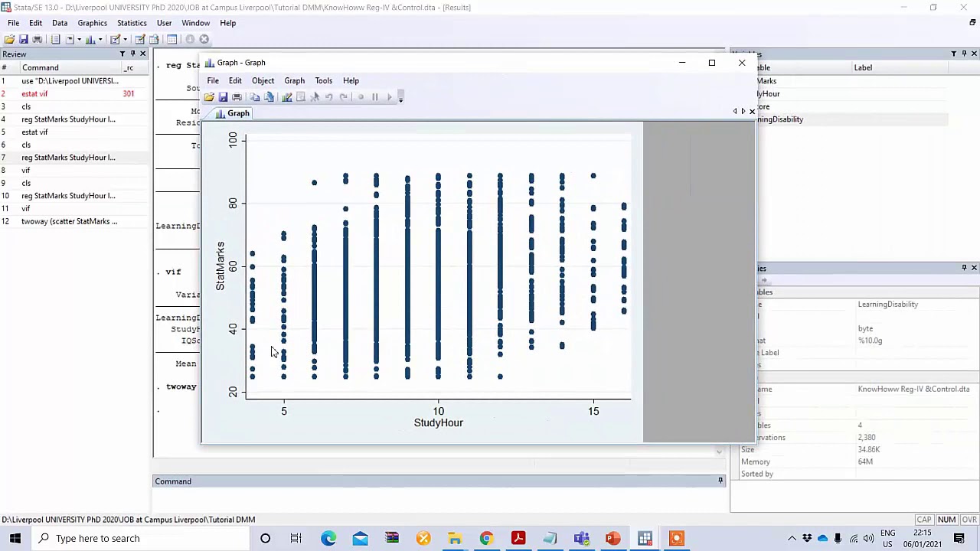
Task: Filter icon in Variables panel header
Action: pos(953,54)
